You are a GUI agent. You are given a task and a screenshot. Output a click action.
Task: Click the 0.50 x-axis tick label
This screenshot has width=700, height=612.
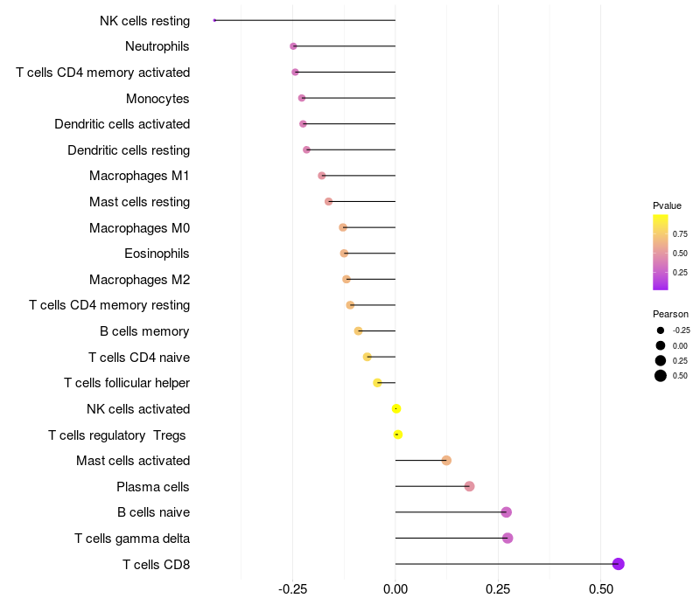[x=601, y=589]
